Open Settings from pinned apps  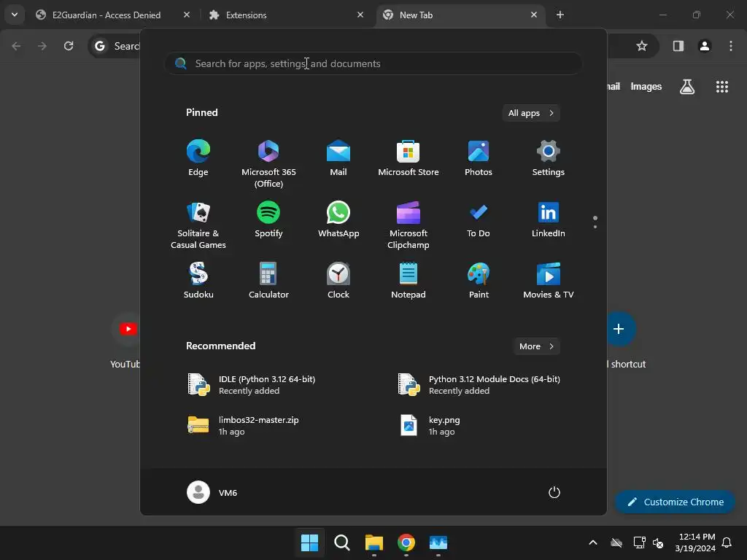(x=549, y=158)
